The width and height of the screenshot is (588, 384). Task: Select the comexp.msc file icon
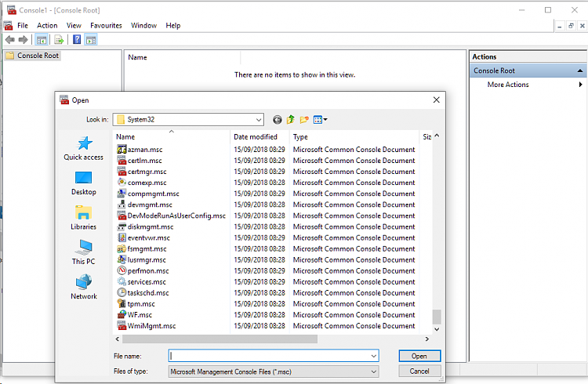(122, 183)
